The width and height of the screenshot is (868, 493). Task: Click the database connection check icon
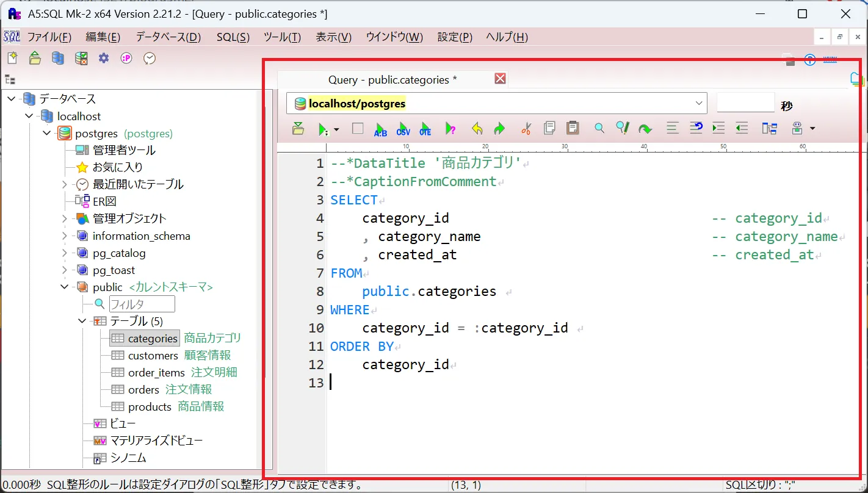pyautogui.click(x=81, y=58)
